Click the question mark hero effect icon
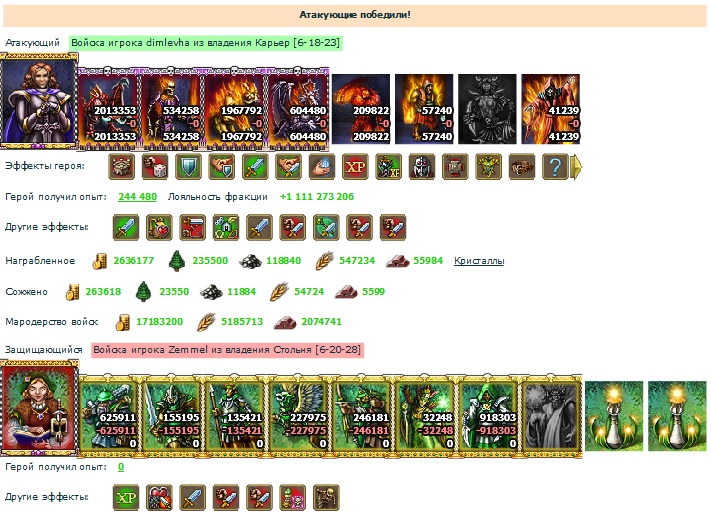Image resolution: width=711 pixels, height=516 pixels. coord(555,166)
